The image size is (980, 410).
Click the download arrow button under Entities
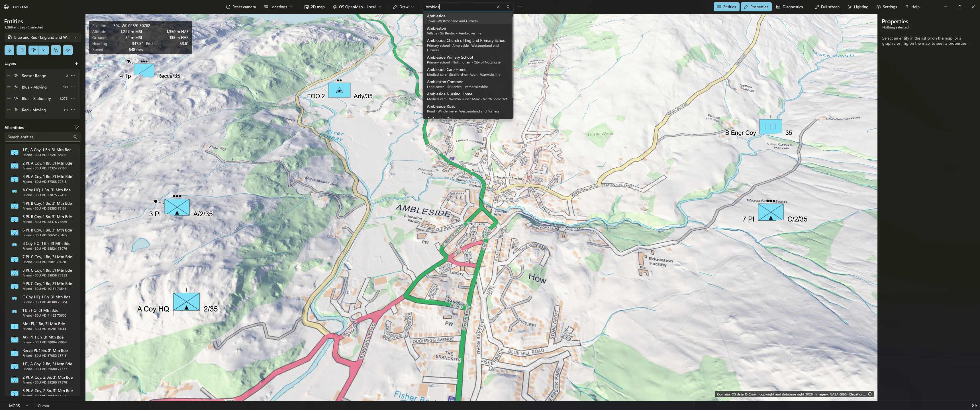pyautogui.click(x=9, y=50)
